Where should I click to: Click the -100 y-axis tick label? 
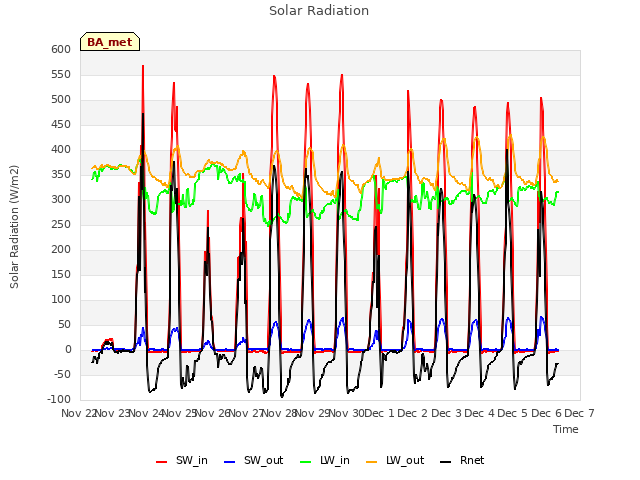[59, 399]
